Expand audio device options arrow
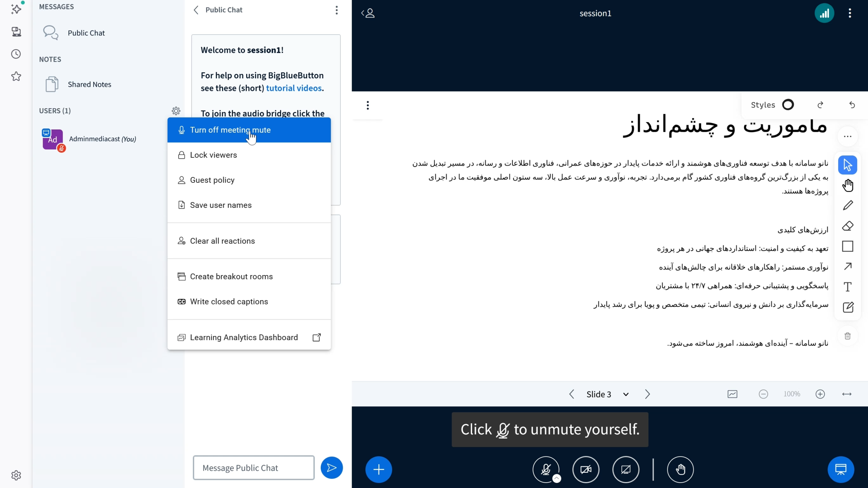Viewport: 868px width, 488px height. coord(557,478)
